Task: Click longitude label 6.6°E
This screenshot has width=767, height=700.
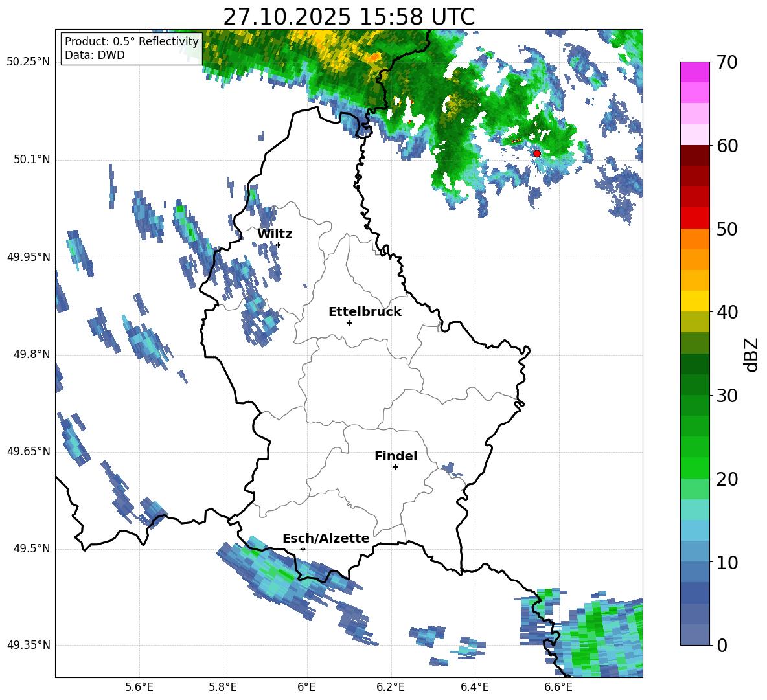Action: point(558,687)
